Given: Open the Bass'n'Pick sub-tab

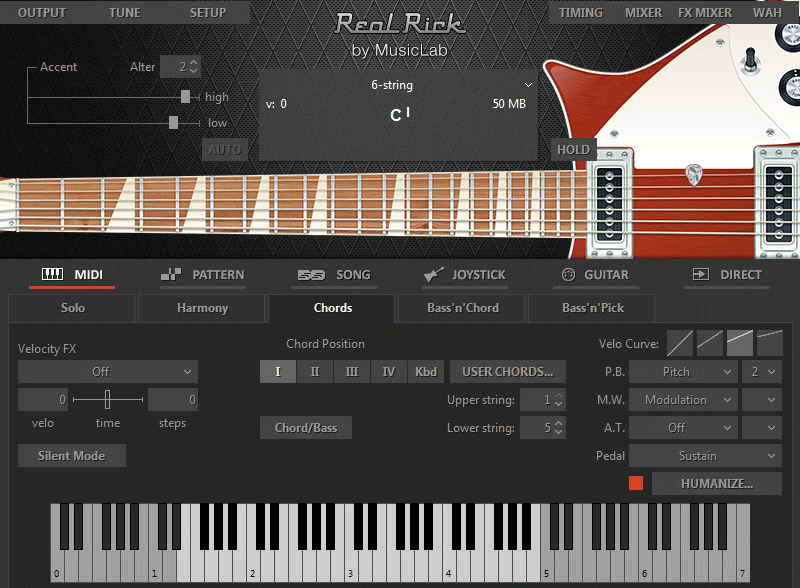Looking at the screenshot, I should (x=592, y=308).
